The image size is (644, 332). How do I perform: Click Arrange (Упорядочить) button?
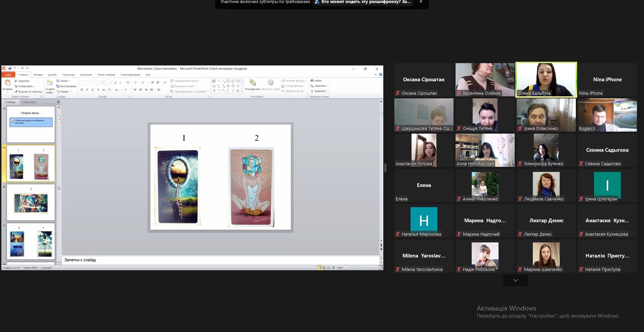(x=253, y=85)
